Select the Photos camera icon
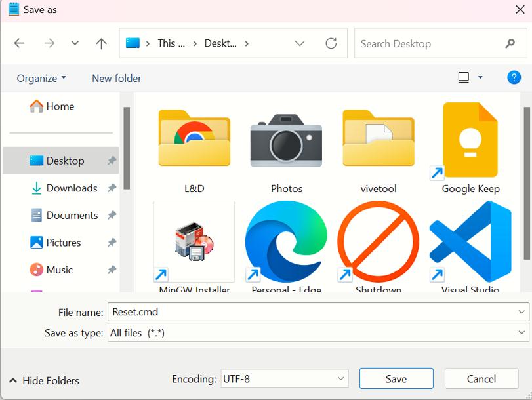The height and width of the screenshot is (400, 532). [x=286, y=141]
